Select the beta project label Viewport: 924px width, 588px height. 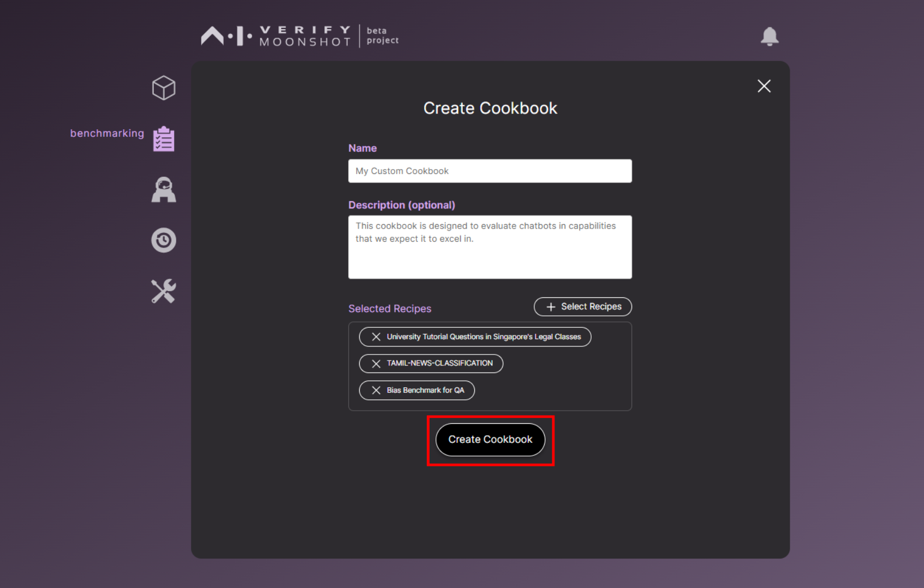click(x=381, y=35)
